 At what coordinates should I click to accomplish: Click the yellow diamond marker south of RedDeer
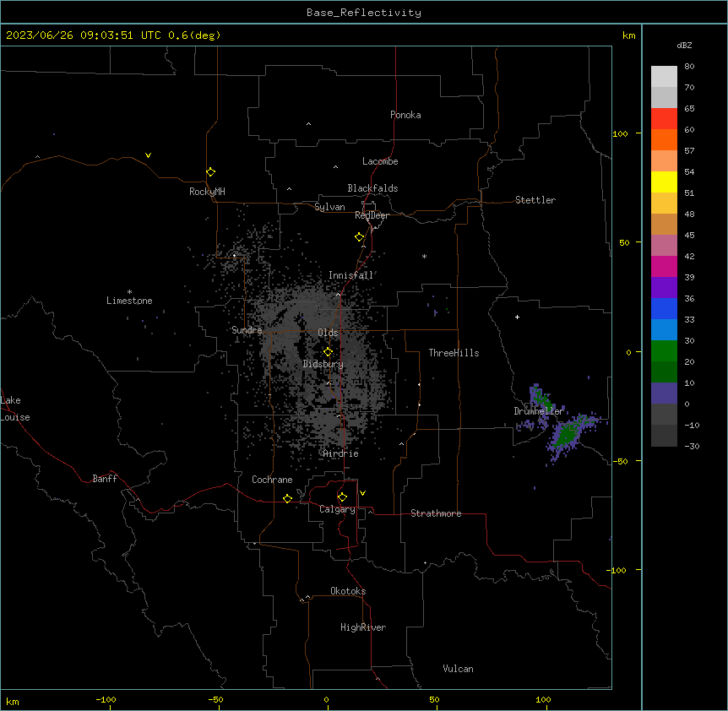click(359, 237)
